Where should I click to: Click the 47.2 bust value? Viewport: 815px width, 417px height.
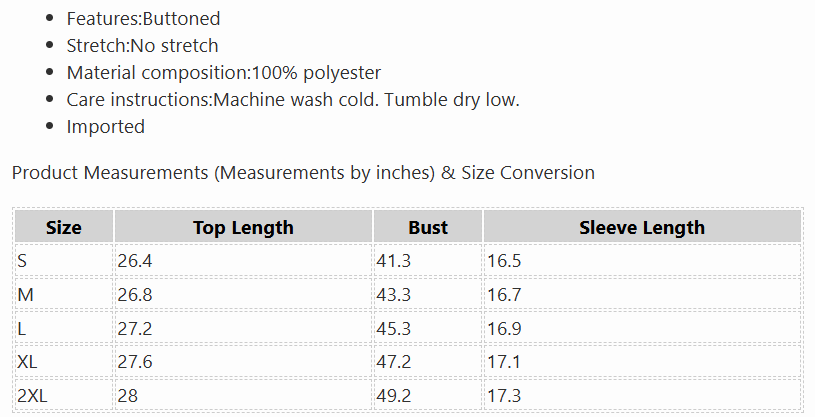[393, 361]
